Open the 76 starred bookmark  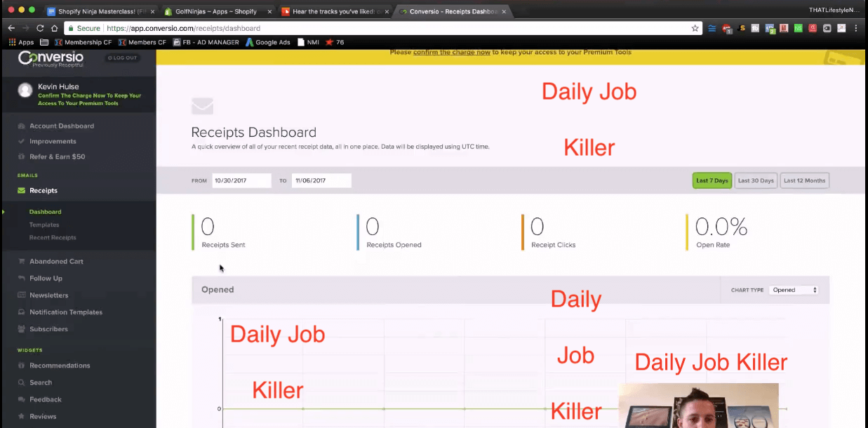click(335, 42)
